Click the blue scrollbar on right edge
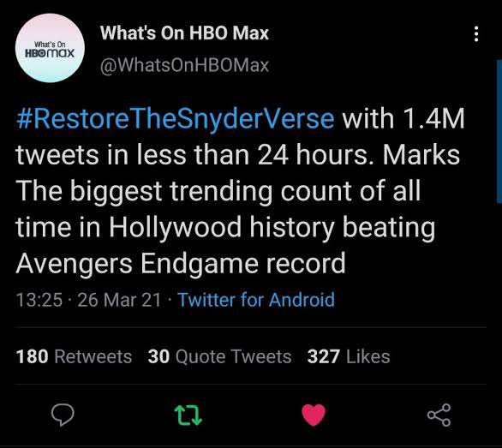 [499, 131]
